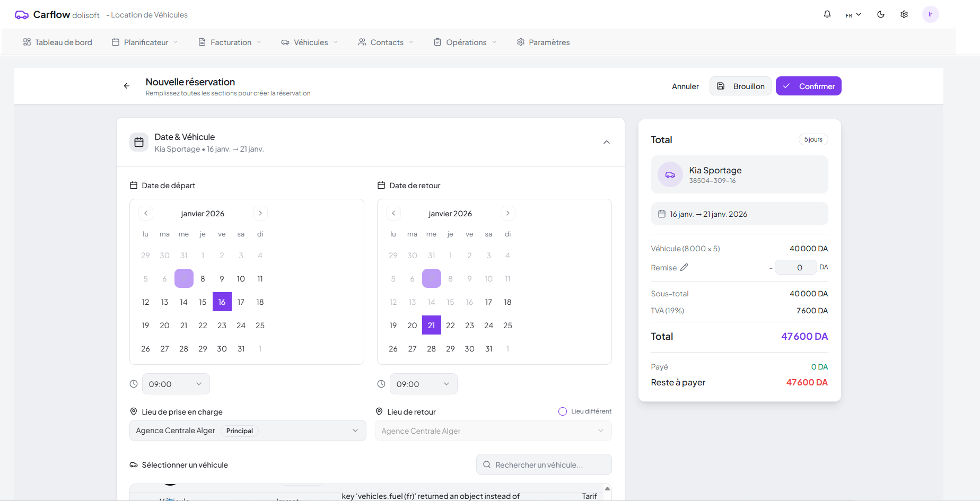Select January 23 in return calendar

[x=469, y=326]
